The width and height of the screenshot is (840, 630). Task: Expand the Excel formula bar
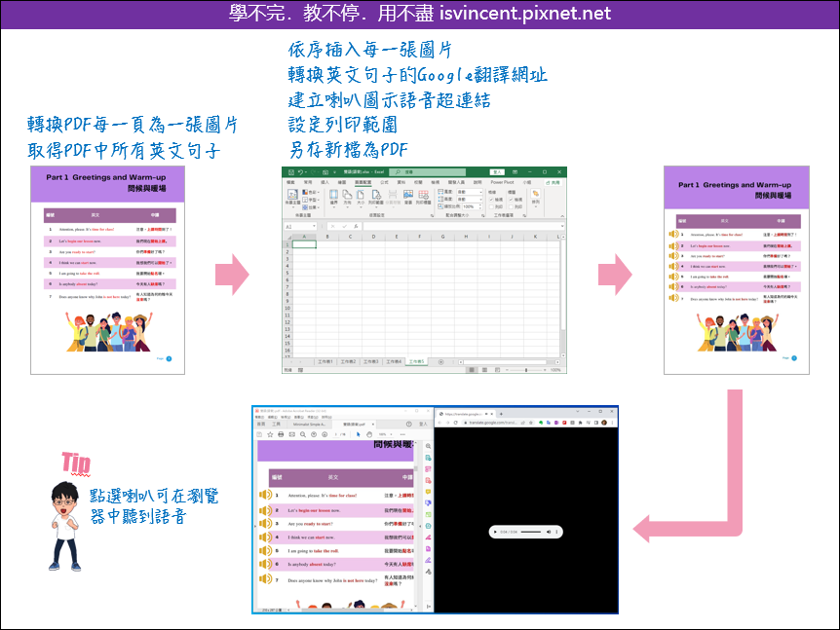pos(562,227)
